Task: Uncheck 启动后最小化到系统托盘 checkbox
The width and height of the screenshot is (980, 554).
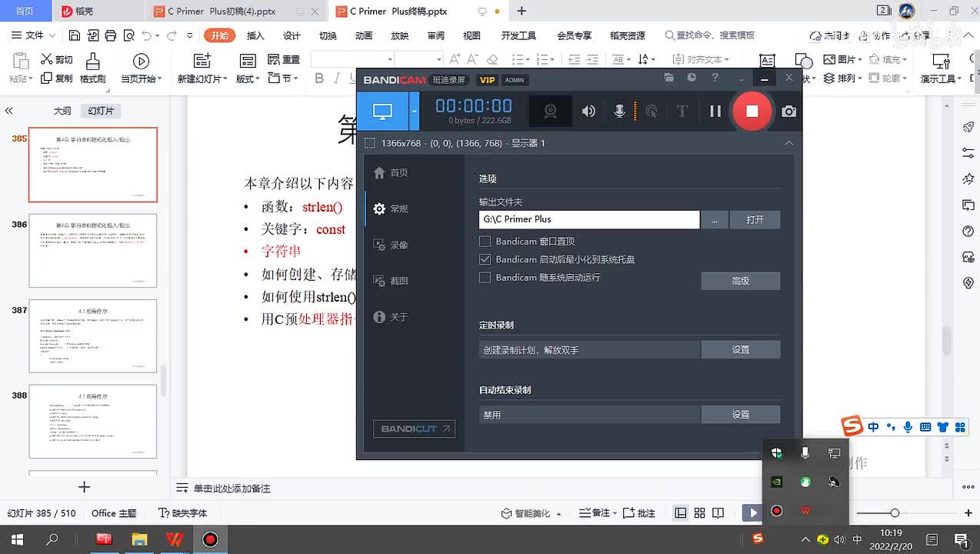Action: [485, 259]
